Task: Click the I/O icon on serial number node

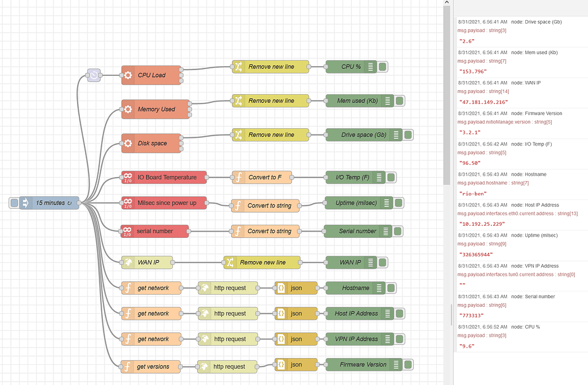Action: [x=126, y=231]
